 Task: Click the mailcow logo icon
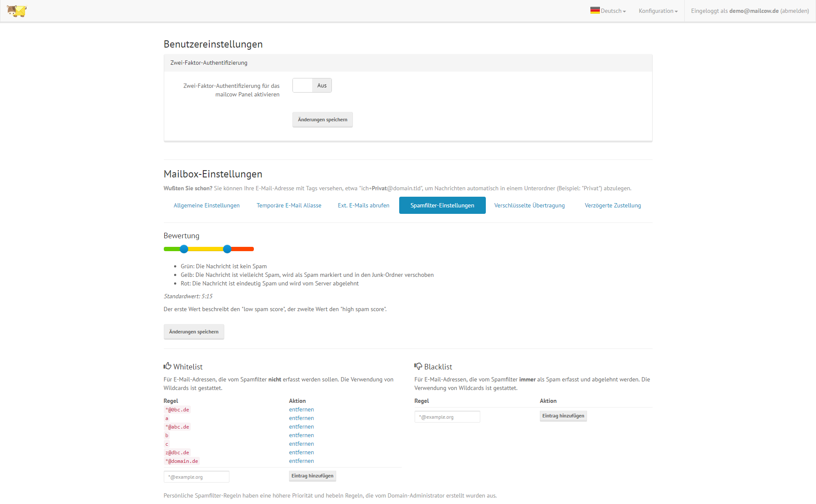(17, 11)
